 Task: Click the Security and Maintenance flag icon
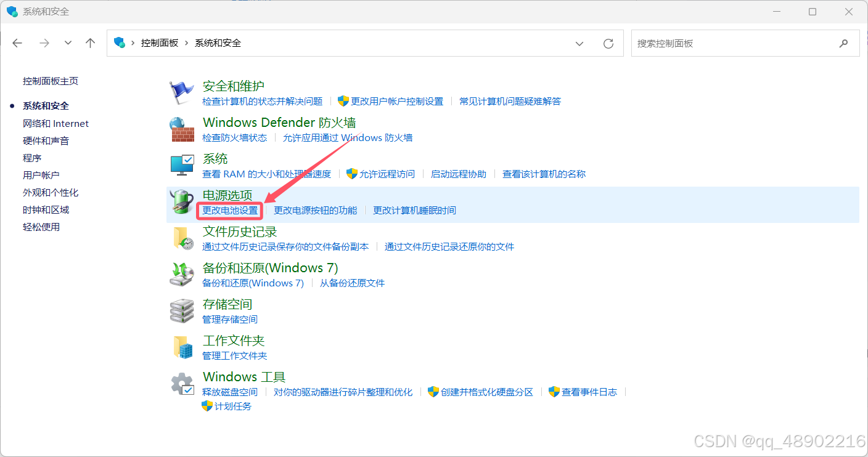[x=182, y=92]
